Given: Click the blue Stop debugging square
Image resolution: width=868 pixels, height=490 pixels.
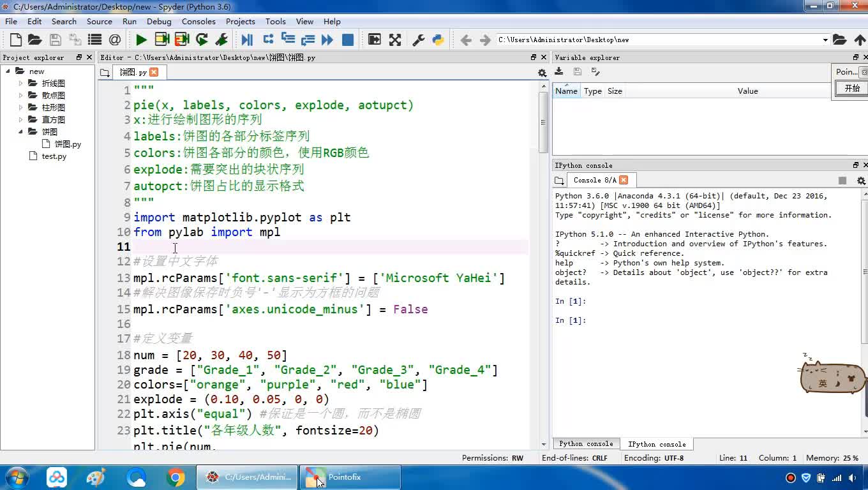Looking at the screenshot, I should pos(348,40).
